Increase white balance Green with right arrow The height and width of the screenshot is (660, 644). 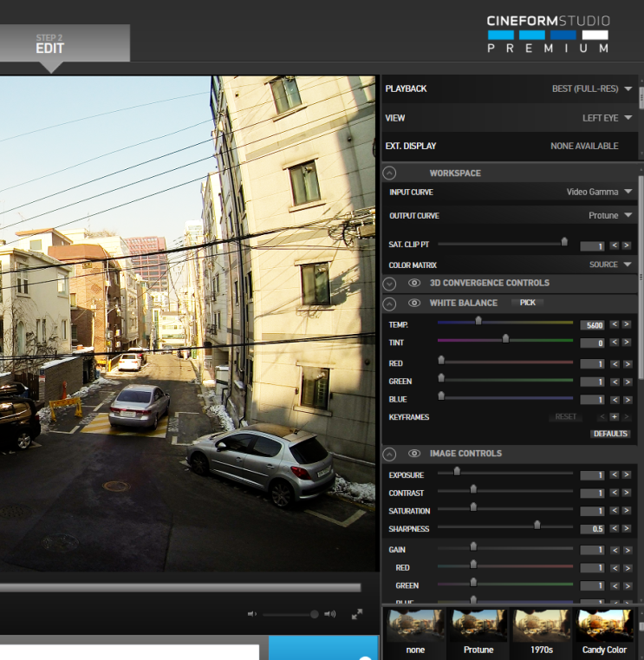click(628, 382)
